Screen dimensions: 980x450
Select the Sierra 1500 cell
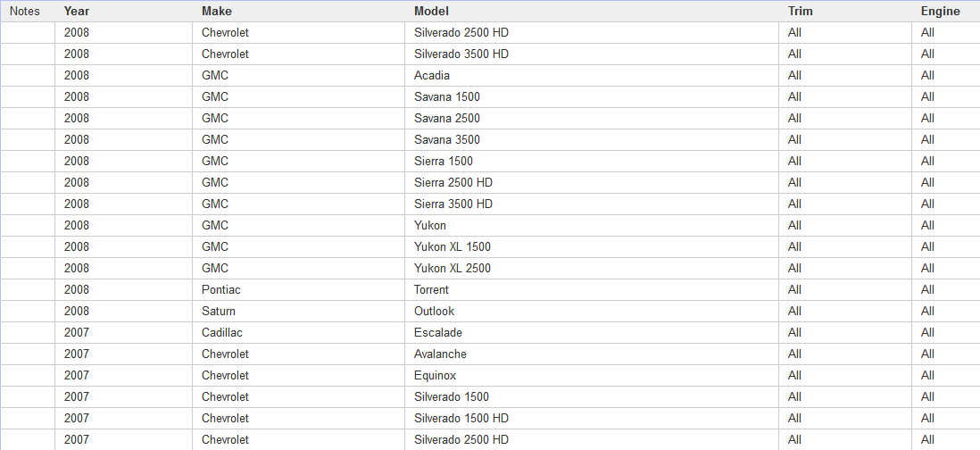point(444,162)
